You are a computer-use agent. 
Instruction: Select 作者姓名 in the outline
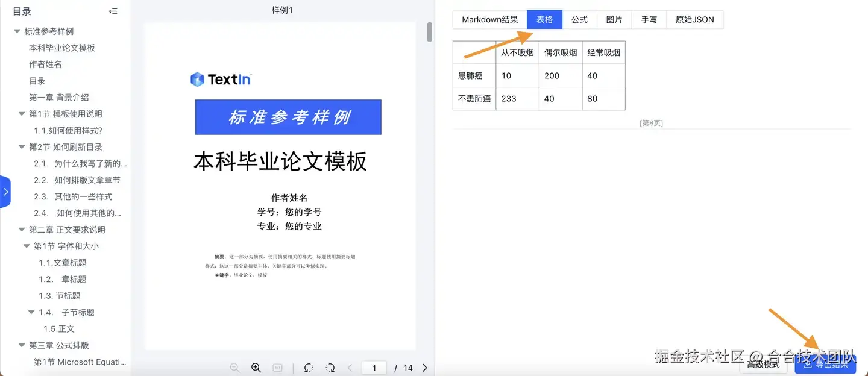click(x=45, y=64)
